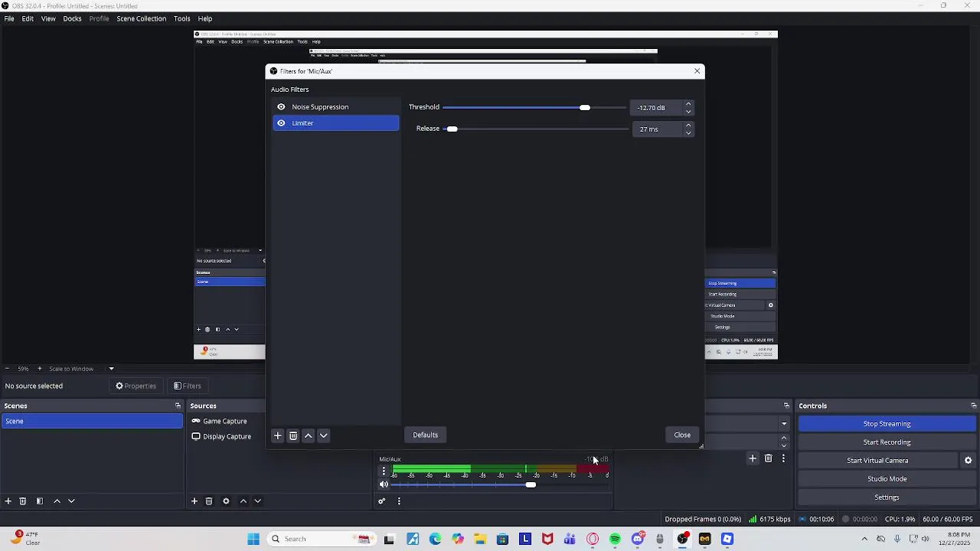980x551 pixels.
Task: Add a new source with plus icon
Action: click(194, 501)
